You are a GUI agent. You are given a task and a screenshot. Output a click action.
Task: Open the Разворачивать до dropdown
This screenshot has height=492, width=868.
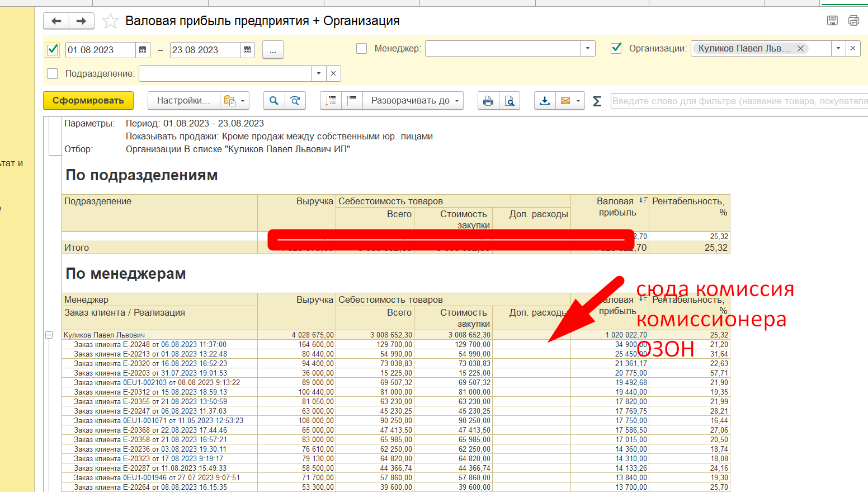coord(414,101)
